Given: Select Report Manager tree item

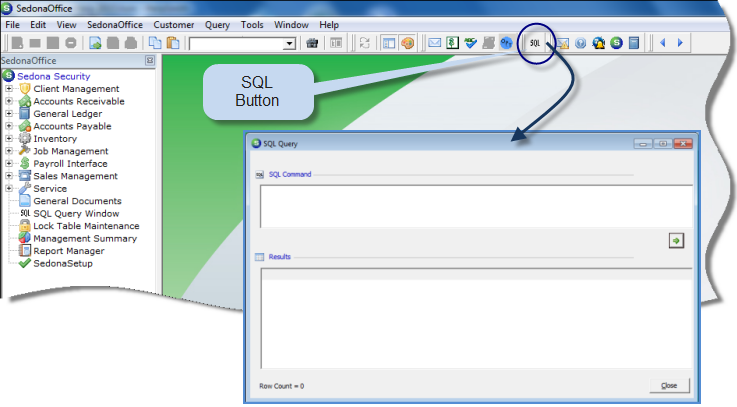Looking at the screenshot, I should click(69, 251).
